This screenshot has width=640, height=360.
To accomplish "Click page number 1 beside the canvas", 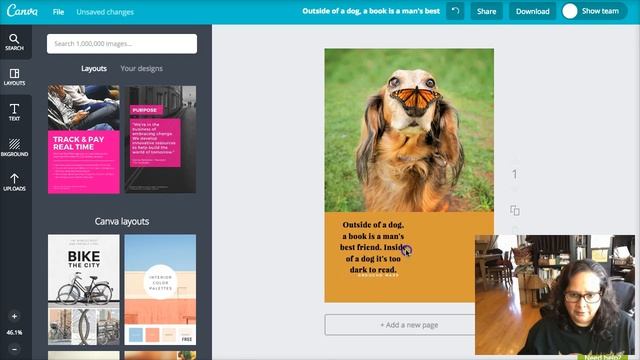I will coord(515,175).
